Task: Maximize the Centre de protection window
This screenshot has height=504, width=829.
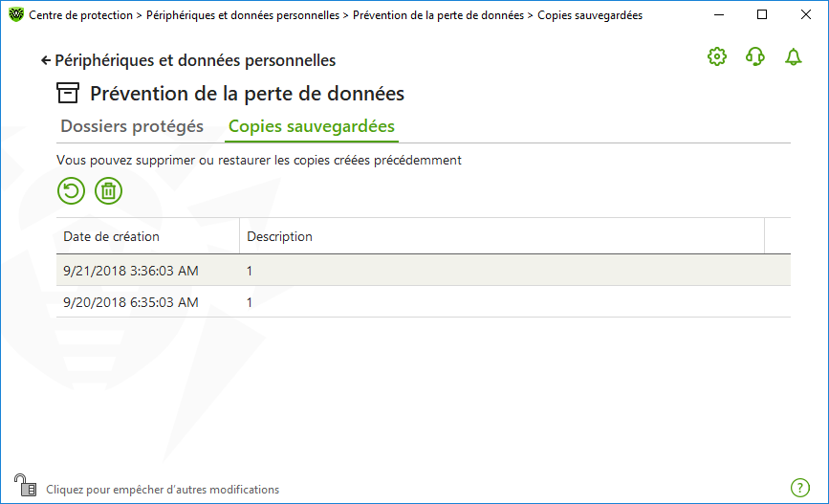Action: click(762, 14)
